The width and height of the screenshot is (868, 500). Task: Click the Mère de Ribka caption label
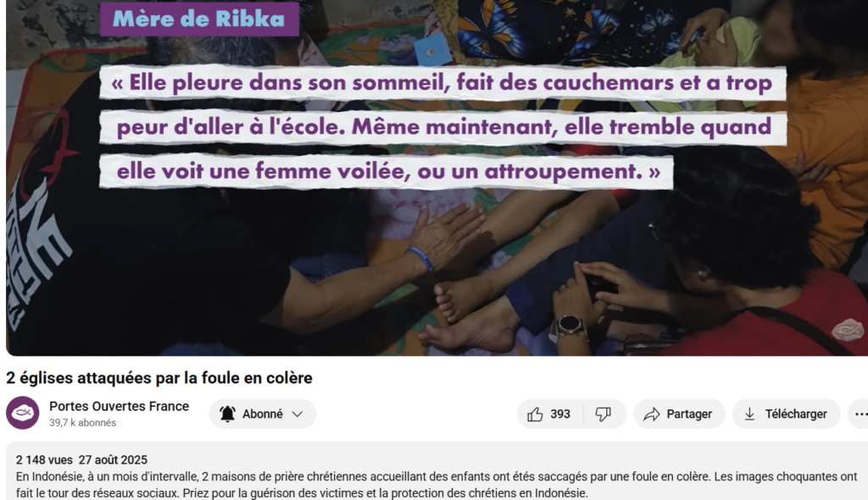199,19
